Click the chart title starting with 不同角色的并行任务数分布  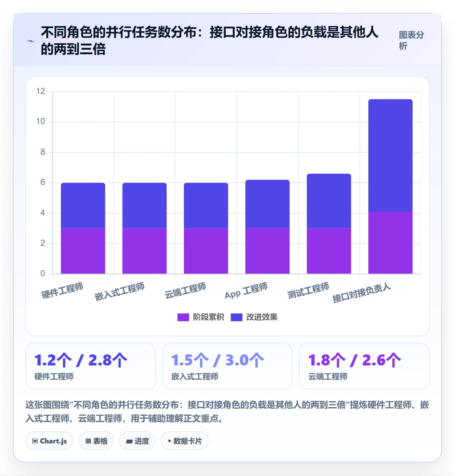tap(210, 41)
